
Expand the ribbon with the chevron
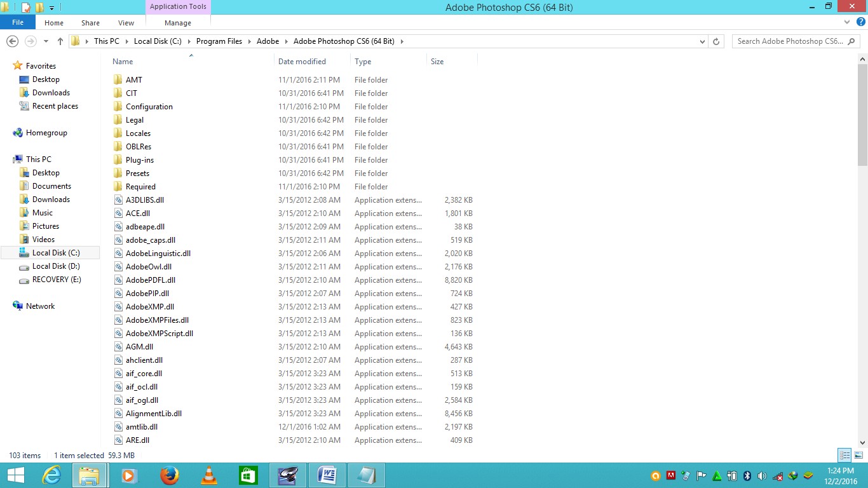point(846,22)
